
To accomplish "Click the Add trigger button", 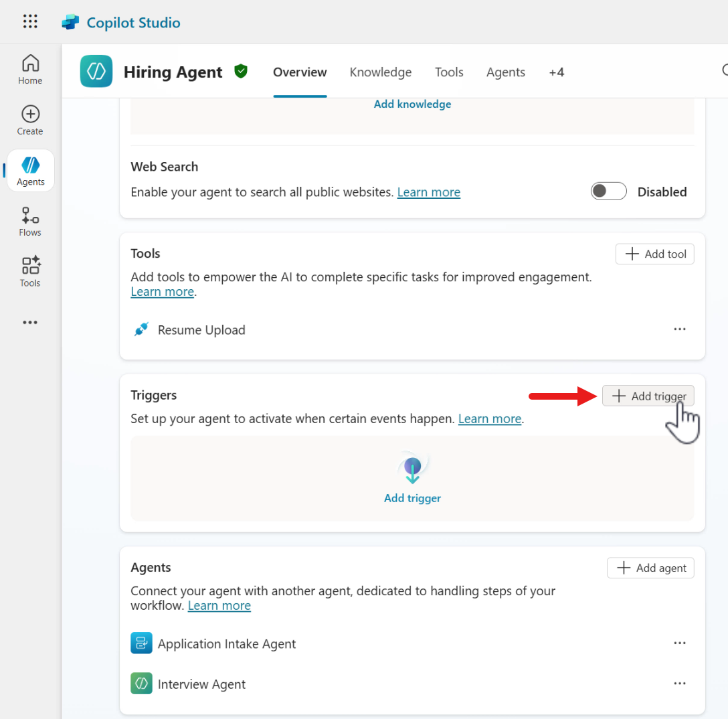I will [x=648, y=396].
